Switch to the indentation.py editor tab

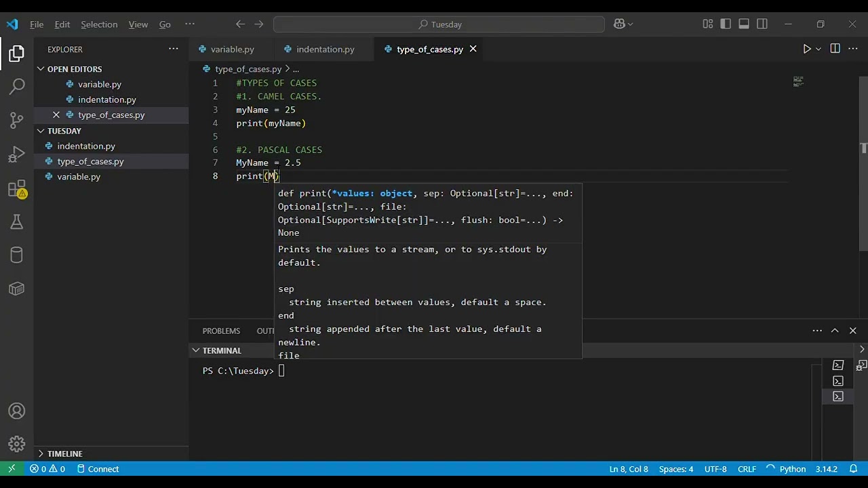pos(325,49)
